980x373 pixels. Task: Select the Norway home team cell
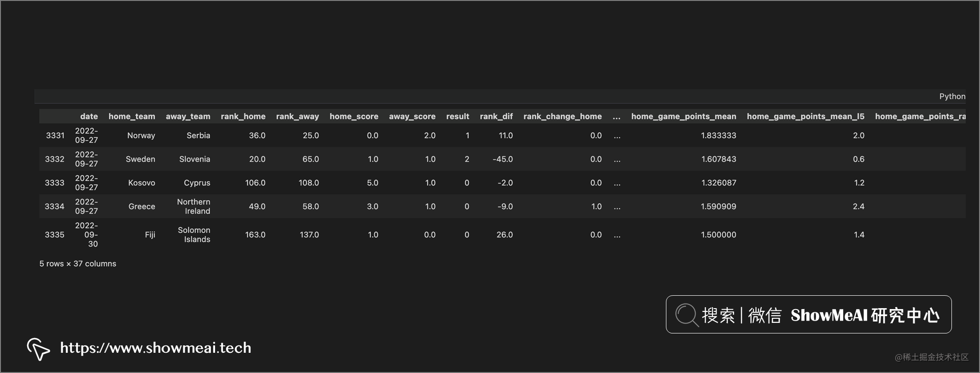141,135
